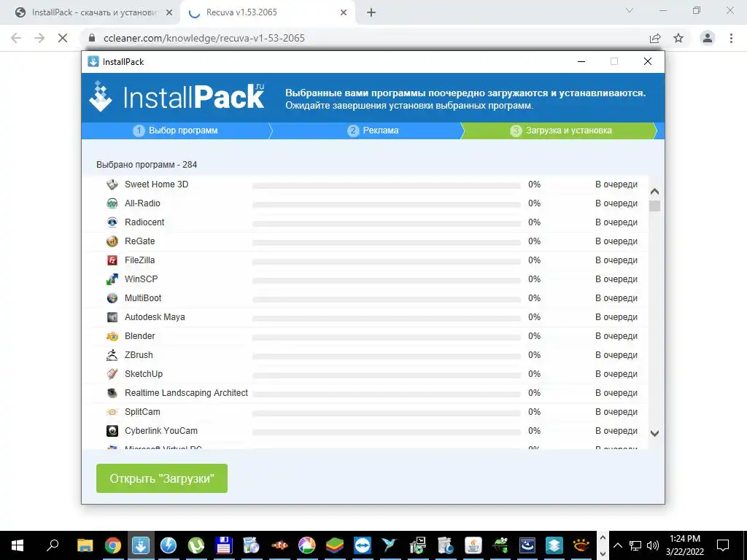
Task: Click the MultiBoot program icon
Action: pos(112,298)
